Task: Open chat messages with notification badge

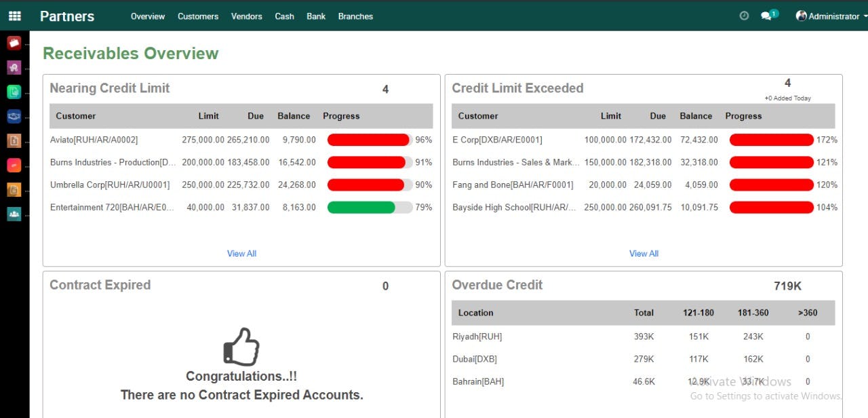Action: pyautogui.click(x=767, y=16)
